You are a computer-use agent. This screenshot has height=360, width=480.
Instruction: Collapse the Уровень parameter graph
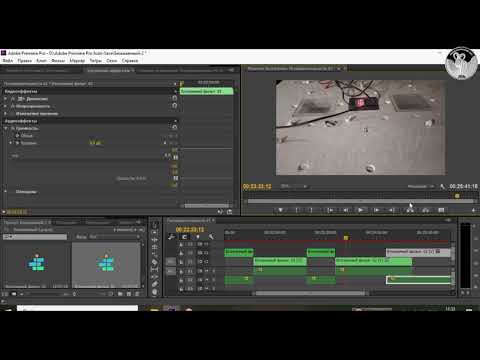11,143
